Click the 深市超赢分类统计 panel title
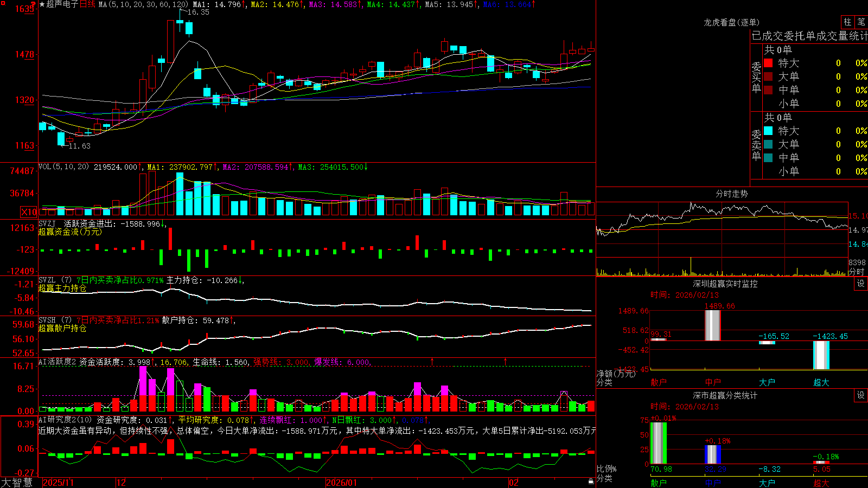The image size is (868, 488). click(725, 395)
